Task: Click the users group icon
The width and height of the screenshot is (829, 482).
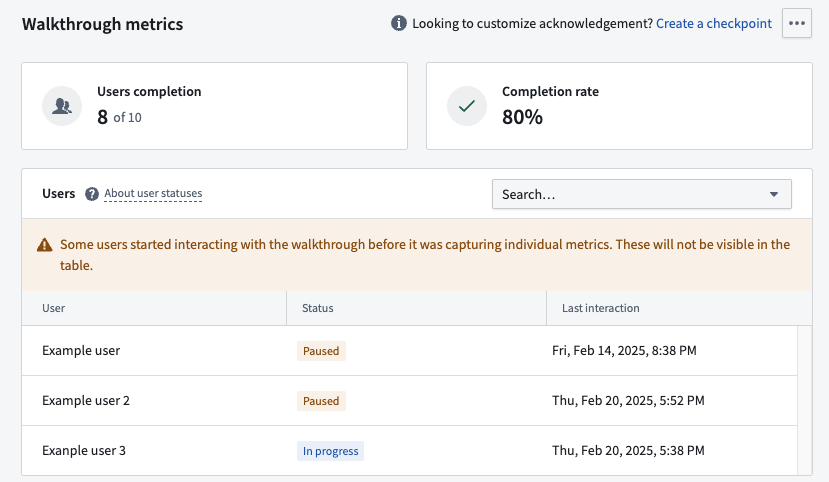Action: click(62, 106)
